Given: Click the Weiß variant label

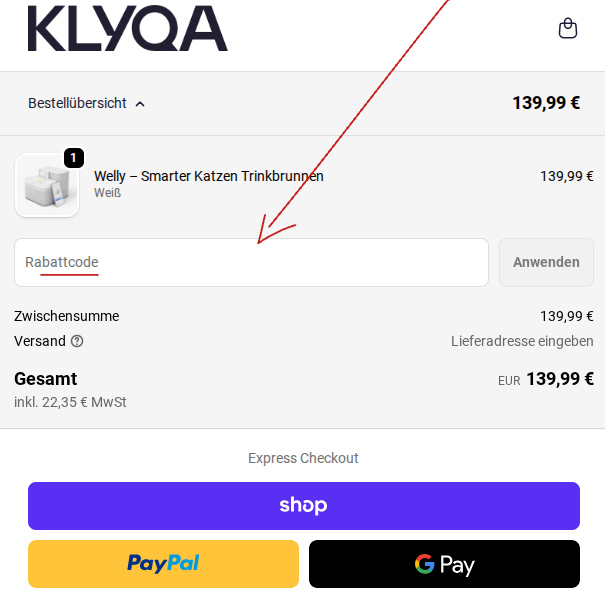Looking at the screenshot, I should coord(108,193).
